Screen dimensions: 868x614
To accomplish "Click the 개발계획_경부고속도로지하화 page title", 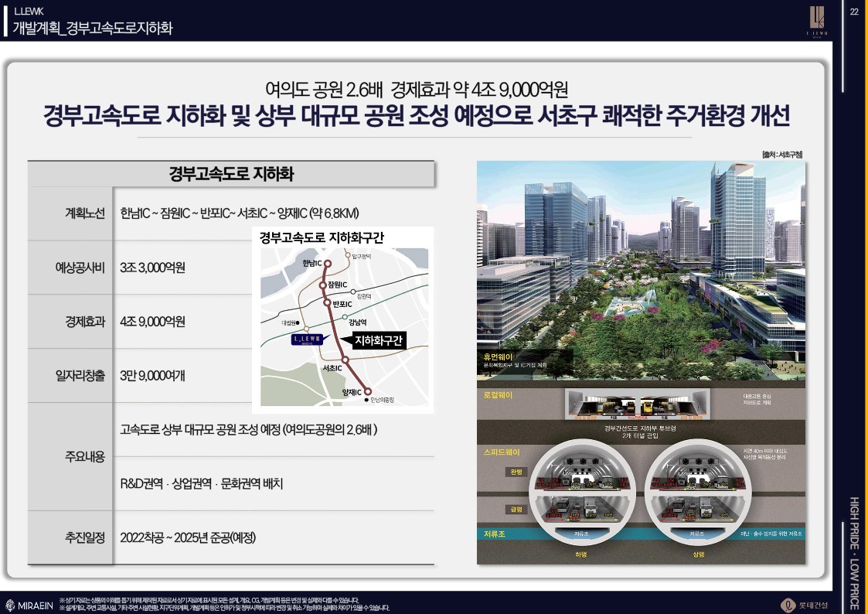I will click(x=93, y=29).
